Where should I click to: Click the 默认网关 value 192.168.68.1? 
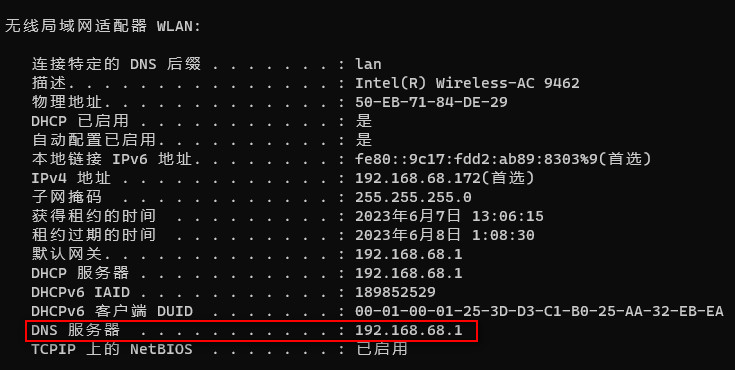pos(409,254)
